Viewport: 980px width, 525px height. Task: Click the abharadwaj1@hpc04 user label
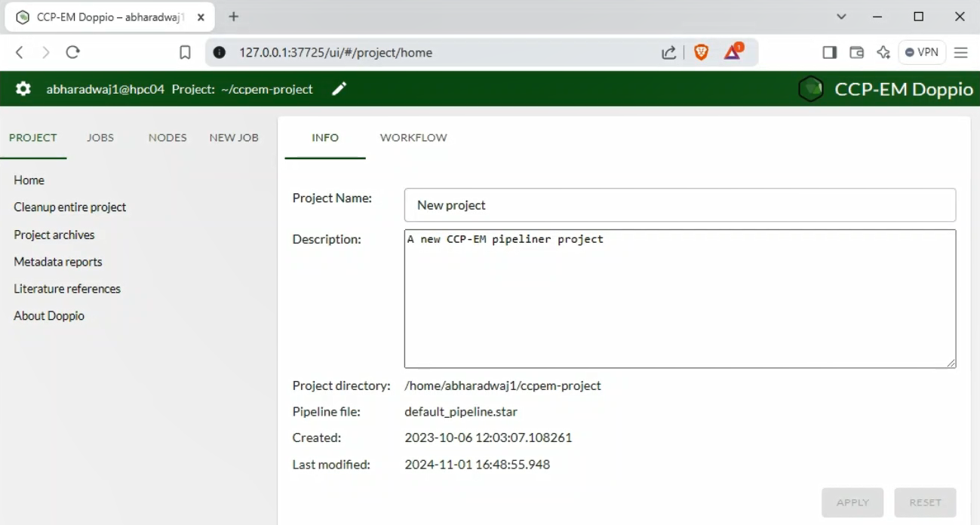point(105,89)
